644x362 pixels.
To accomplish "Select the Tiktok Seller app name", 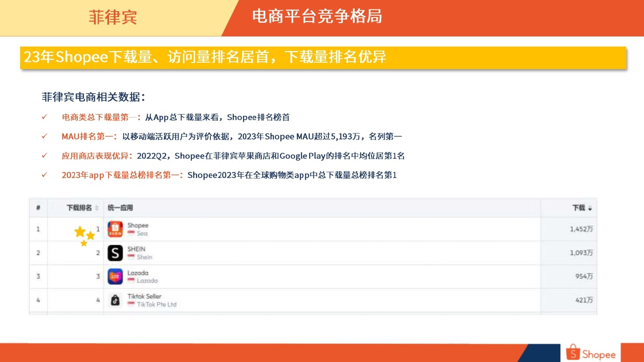I will (x=144, y=296).
